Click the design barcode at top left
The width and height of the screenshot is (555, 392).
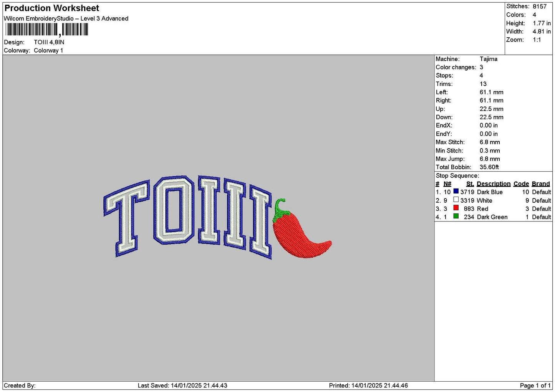point(47,30)
